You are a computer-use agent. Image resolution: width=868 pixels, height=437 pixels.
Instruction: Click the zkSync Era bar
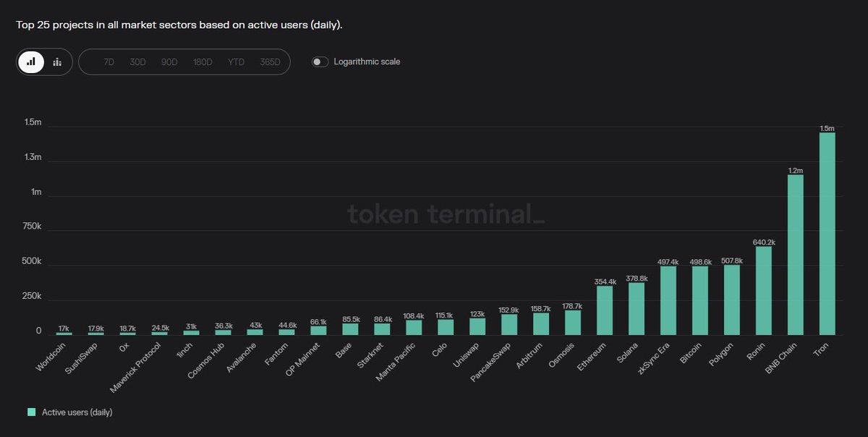point(668,300)
